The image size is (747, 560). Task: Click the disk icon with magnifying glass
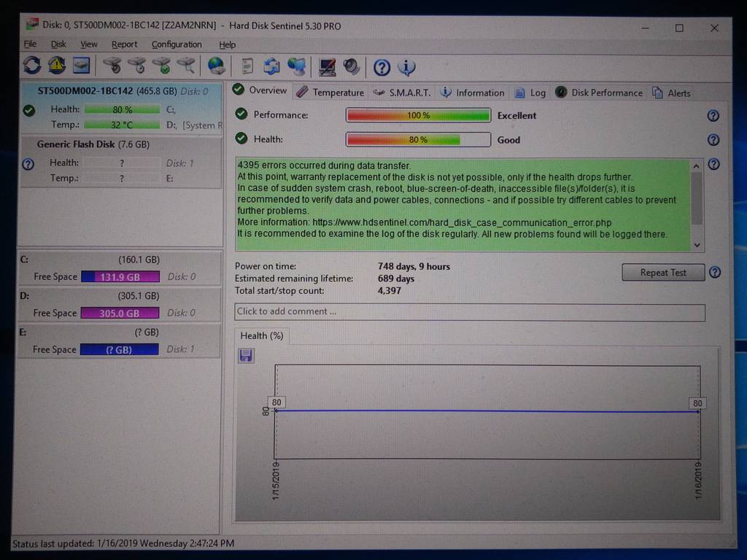[186, 66]
